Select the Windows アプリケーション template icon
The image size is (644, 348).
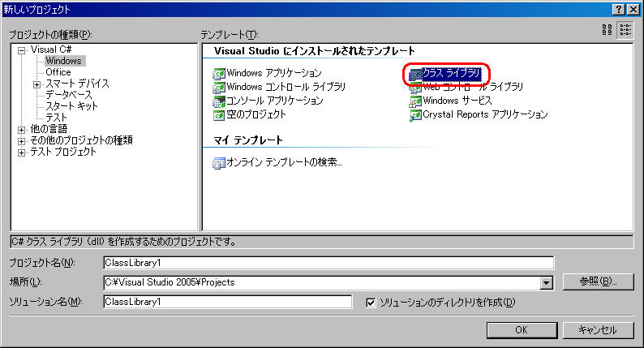pyautogui.click(x=218, y=74)
